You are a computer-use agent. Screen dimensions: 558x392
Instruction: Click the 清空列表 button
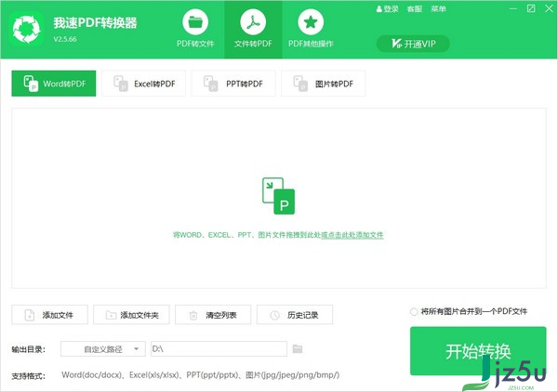point(213,315)
